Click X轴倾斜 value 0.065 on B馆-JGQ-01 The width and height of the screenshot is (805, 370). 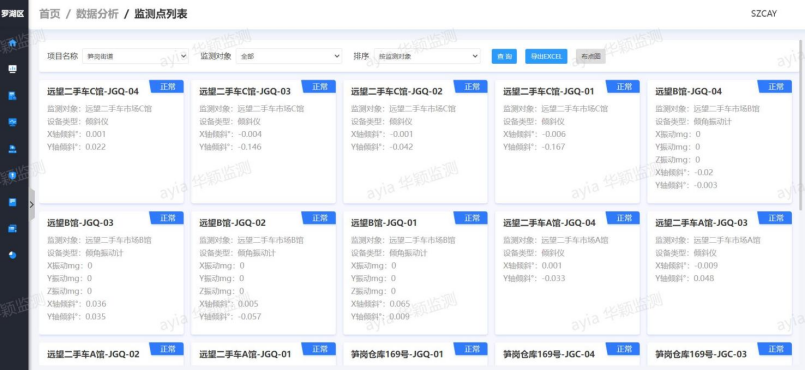[x=400, y=304]
